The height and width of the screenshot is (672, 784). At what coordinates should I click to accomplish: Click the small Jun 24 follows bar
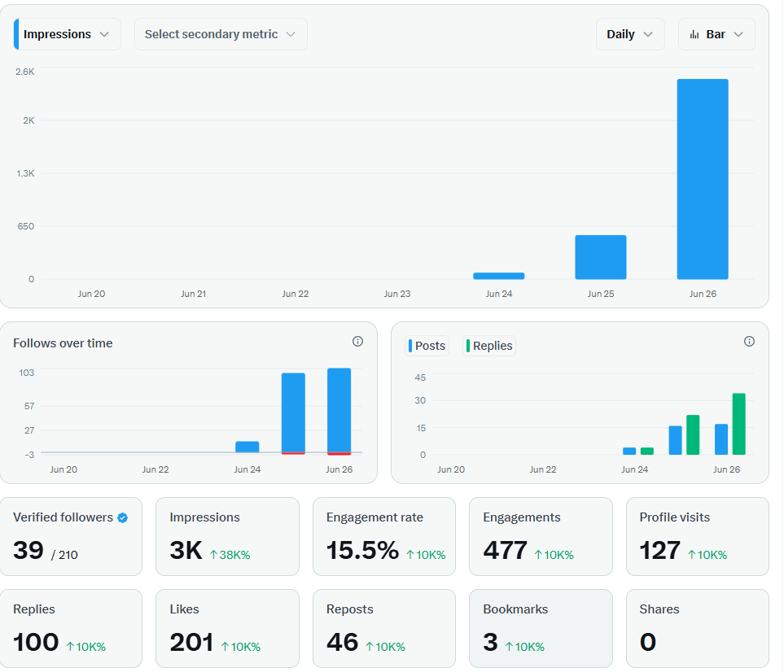coord(247,447)
